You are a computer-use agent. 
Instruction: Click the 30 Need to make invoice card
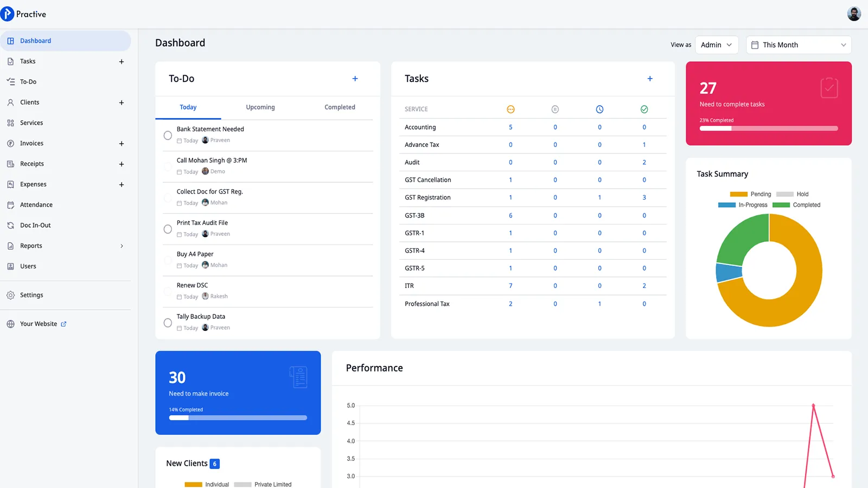[x=238, y=393]
